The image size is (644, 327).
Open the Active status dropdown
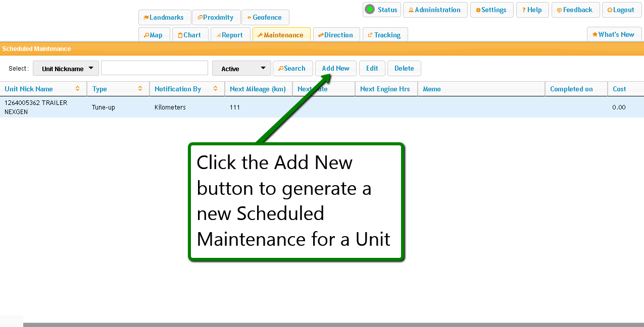241,69
